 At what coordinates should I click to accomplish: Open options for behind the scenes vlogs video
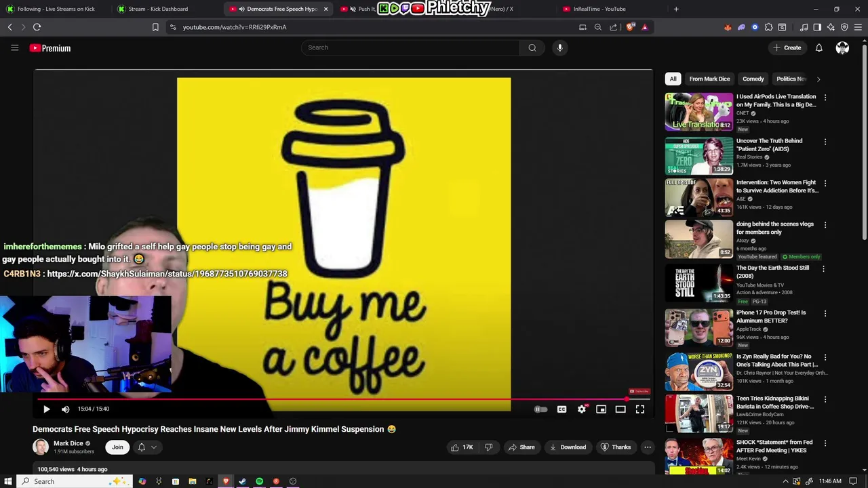tap(825, 225)
